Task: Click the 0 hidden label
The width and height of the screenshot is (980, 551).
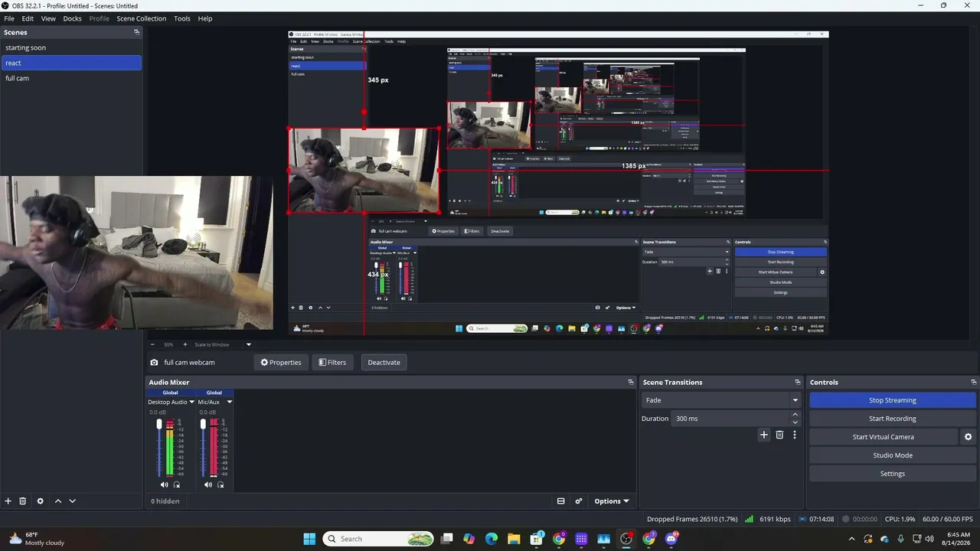Action: [165, 501]
